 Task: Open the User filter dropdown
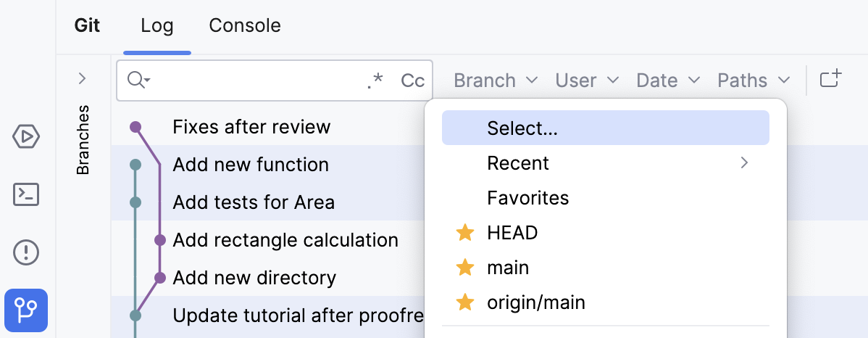coord(587,81)
